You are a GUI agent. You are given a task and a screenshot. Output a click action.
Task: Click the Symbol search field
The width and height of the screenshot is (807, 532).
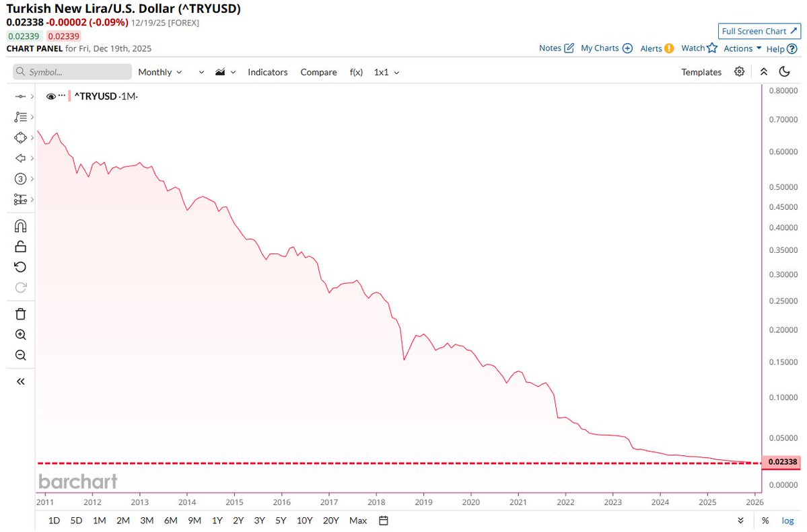point(73,72)
